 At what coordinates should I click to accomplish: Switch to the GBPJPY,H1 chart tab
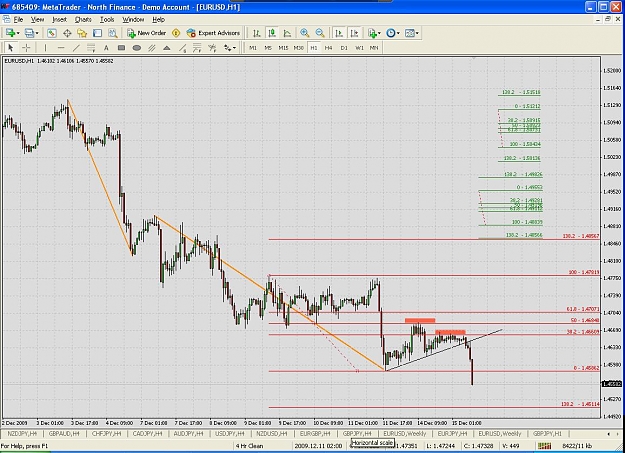(x=548, y=433)
